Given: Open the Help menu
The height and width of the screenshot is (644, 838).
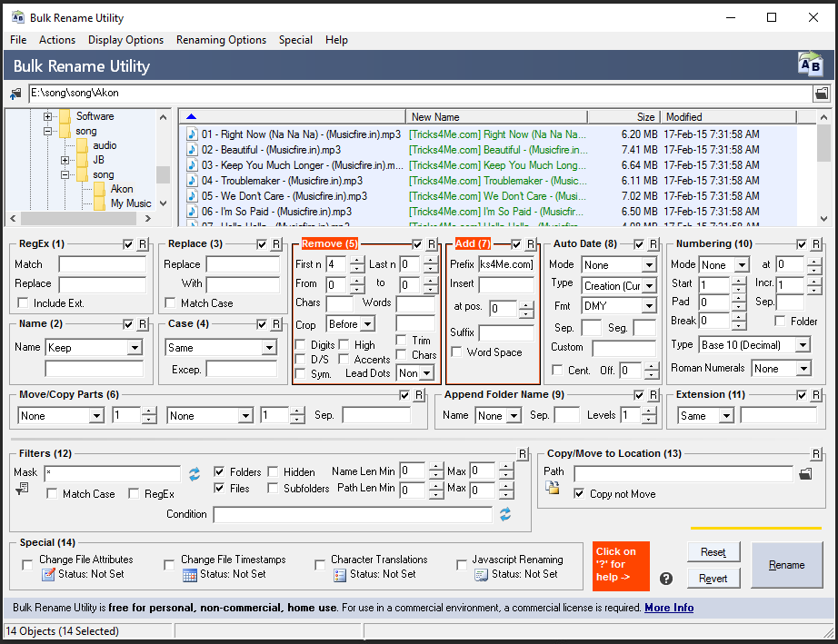Looking at the screenshot, I should point(336,40).
